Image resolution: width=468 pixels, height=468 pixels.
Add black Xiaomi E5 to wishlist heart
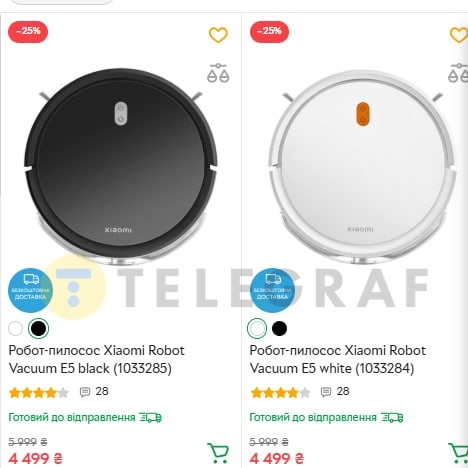pos(218,35)
